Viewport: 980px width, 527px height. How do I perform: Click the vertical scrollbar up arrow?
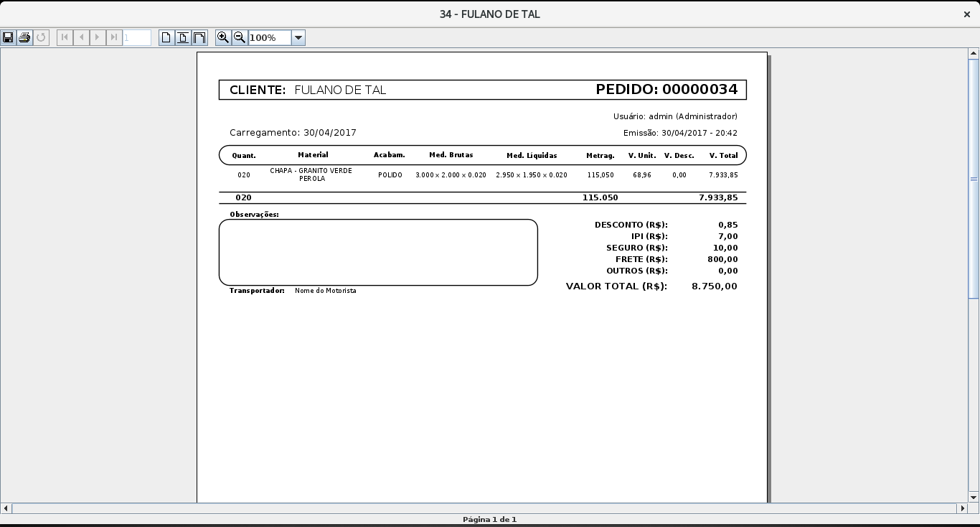click(974, 53)
